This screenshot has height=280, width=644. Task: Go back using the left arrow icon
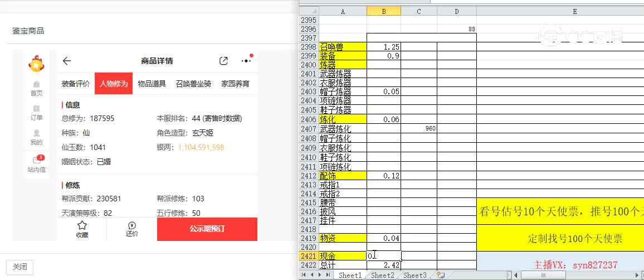[66, 61]
